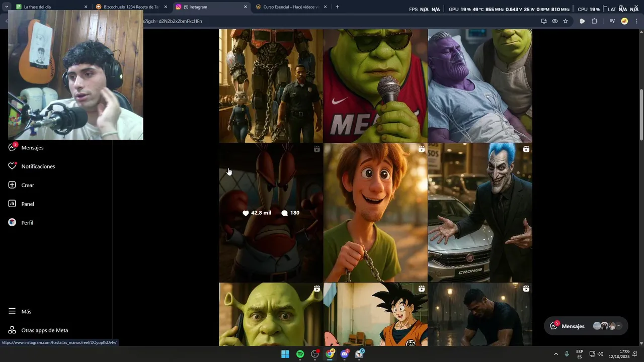Open the Más menu in the sidebar

pyautogui.click(x=26, y=312)
